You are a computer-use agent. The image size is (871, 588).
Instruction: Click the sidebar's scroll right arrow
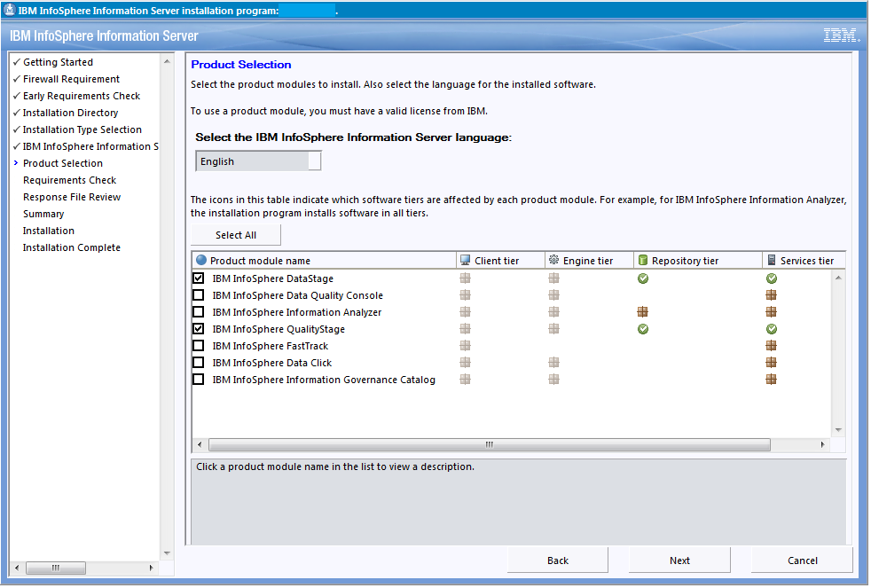pyautogui.click(x=151, y=568)
